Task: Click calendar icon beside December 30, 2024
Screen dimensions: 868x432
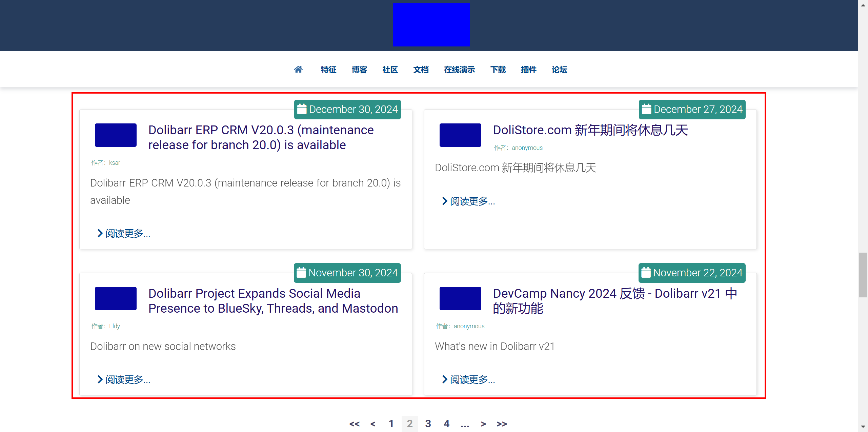Action: click(x=302, y=109)
